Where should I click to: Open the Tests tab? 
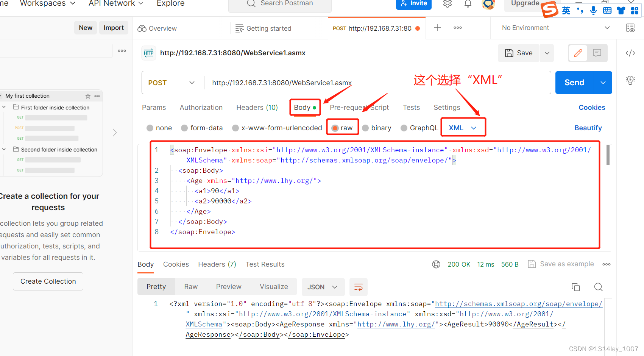coord(411,108)
